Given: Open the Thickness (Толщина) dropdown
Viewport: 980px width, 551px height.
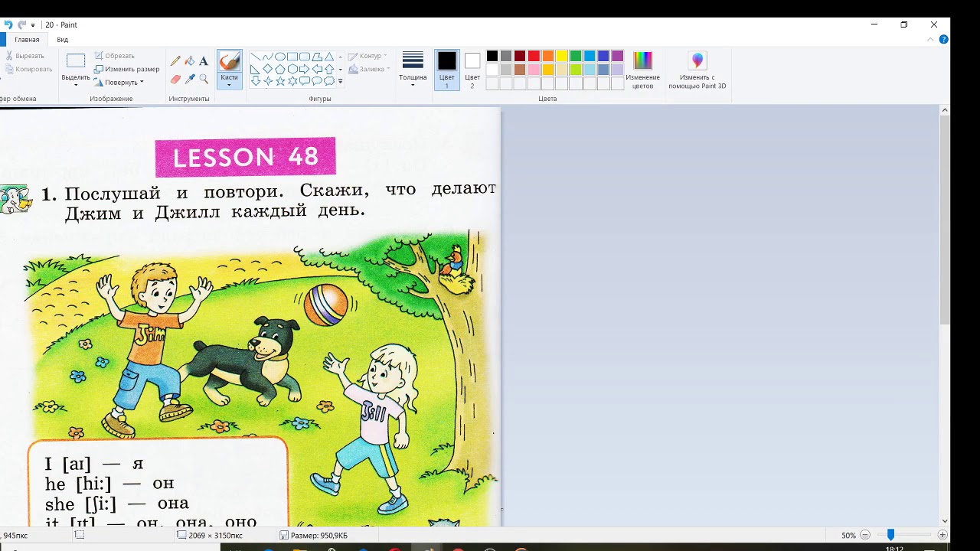Looking at the screenshot, I should [x=413, y=70].
